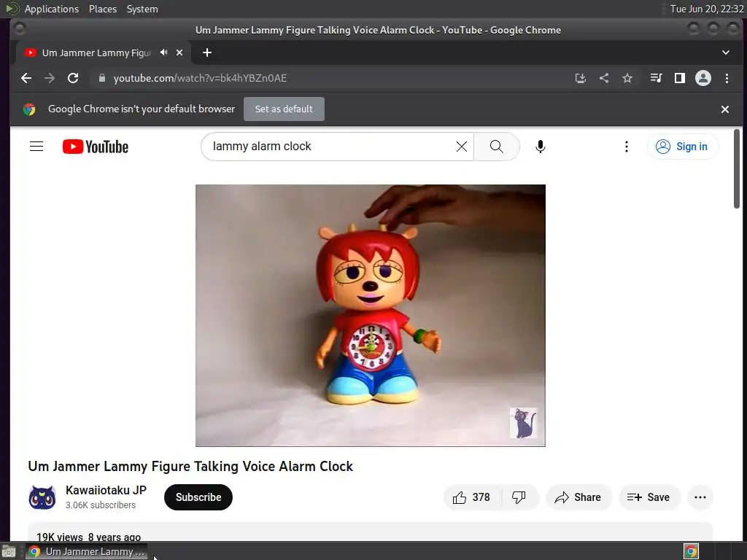
Task: Click the Lammy video player
Action: (370, 315)
